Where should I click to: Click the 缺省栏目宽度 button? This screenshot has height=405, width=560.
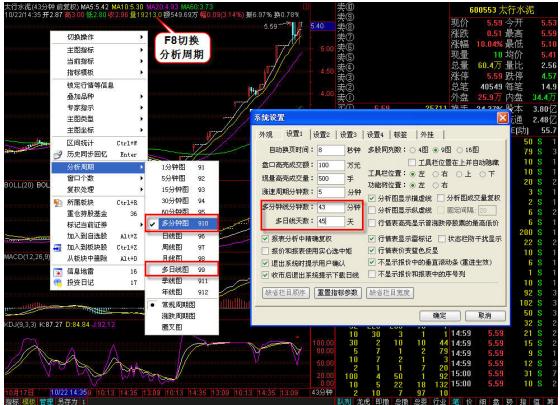[390, 293]
